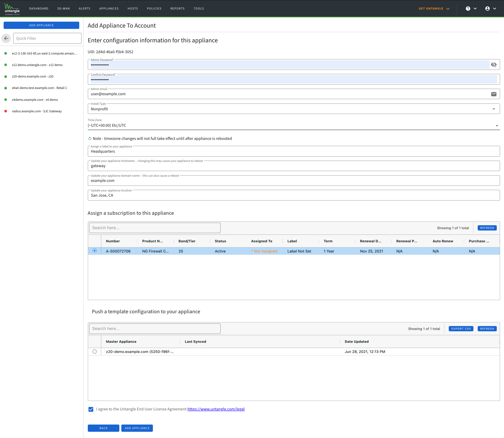Image resolution: width=504 pixels, height=438 pixels.
Task: Click red status dot of radius.example.com
Action: 6,111
